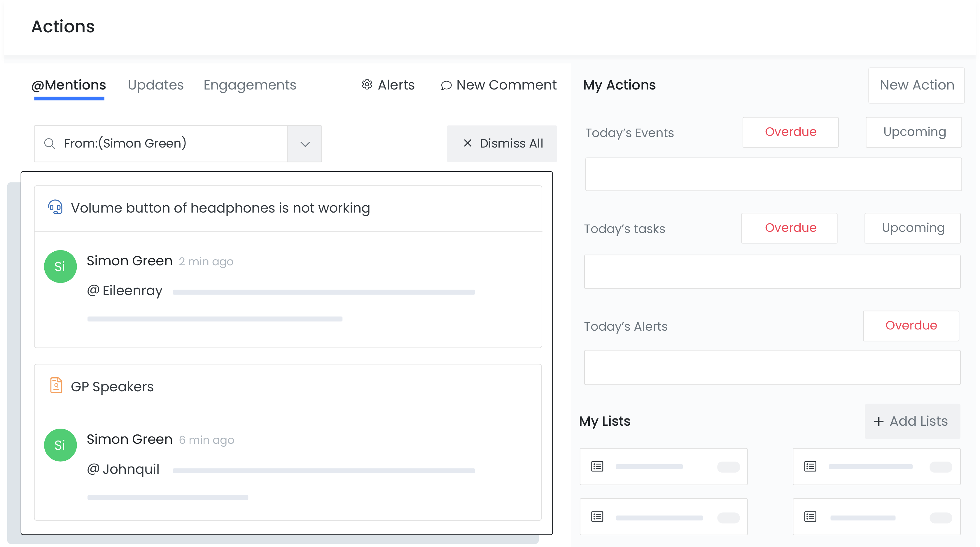Expand the From filter dropdown chevron
Image resolution: width=980 pixels, height=547 pixels.
tap(305, 144)
